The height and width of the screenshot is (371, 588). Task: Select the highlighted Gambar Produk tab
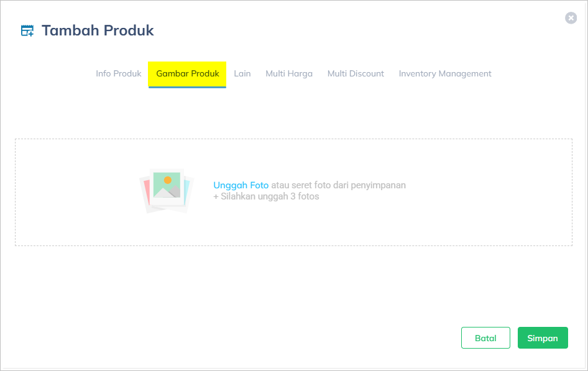(187, 73)
